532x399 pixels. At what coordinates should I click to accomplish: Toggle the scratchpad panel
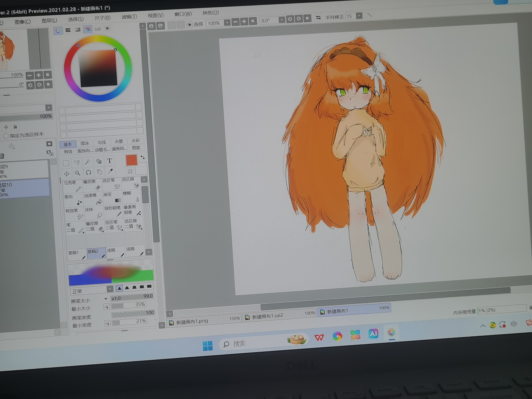(x=107, y=28)
